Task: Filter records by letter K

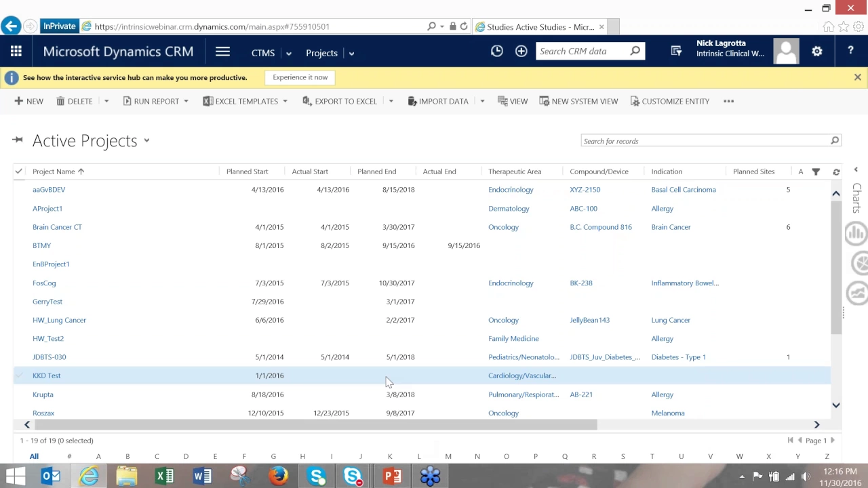Action: click(390, 456)
